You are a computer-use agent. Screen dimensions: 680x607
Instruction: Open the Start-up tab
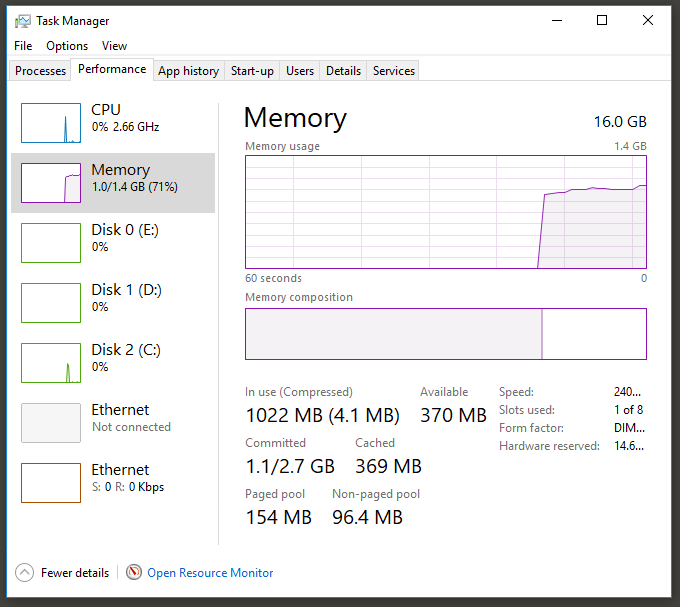(252, 71)
